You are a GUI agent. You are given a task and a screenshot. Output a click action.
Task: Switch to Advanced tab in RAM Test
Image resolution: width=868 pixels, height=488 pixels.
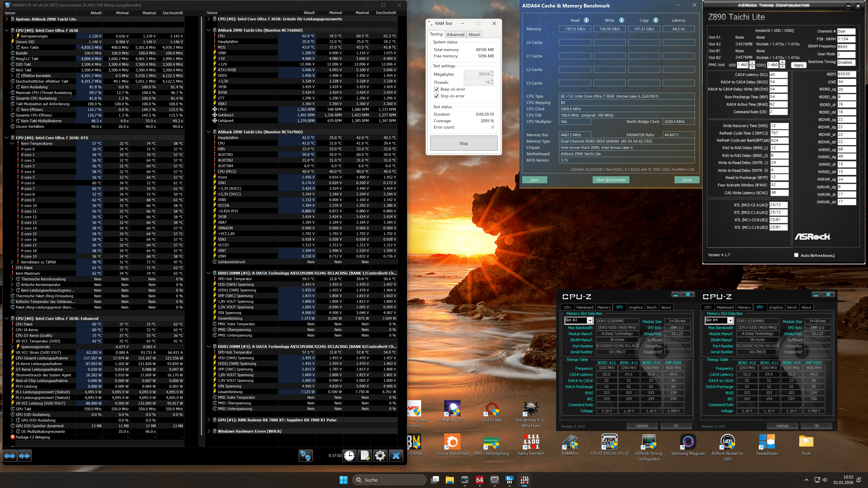[455, 34]
